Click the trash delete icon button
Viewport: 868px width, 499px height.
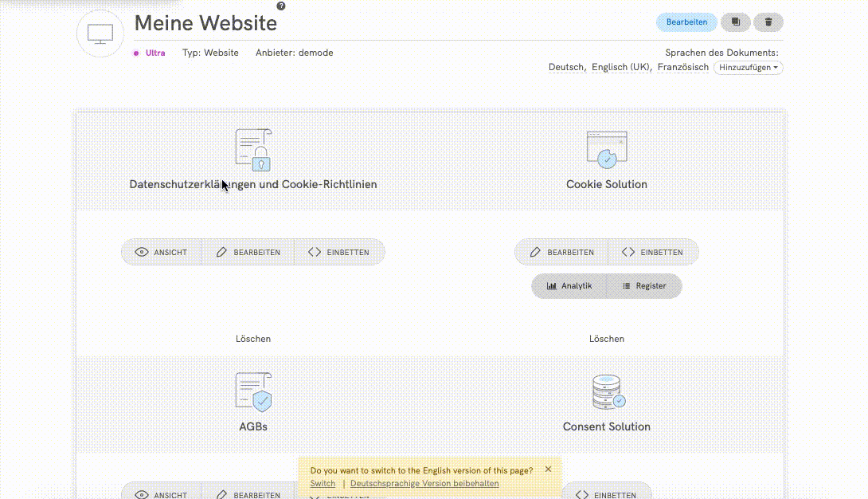click(768, 22)
